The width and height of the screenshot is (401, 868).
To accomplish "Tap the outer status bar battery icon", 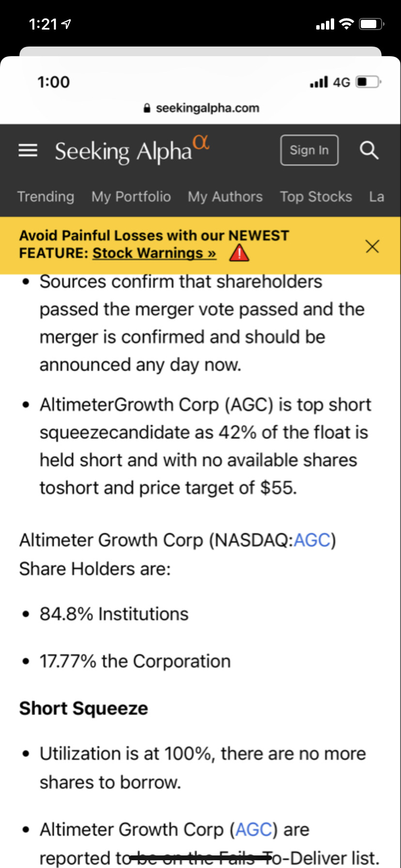I will [x=371, y=24].
